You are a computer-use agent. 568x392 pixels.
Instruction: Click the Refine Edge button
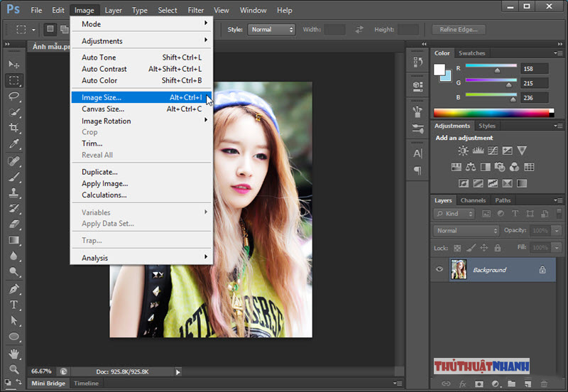(459, 30)
